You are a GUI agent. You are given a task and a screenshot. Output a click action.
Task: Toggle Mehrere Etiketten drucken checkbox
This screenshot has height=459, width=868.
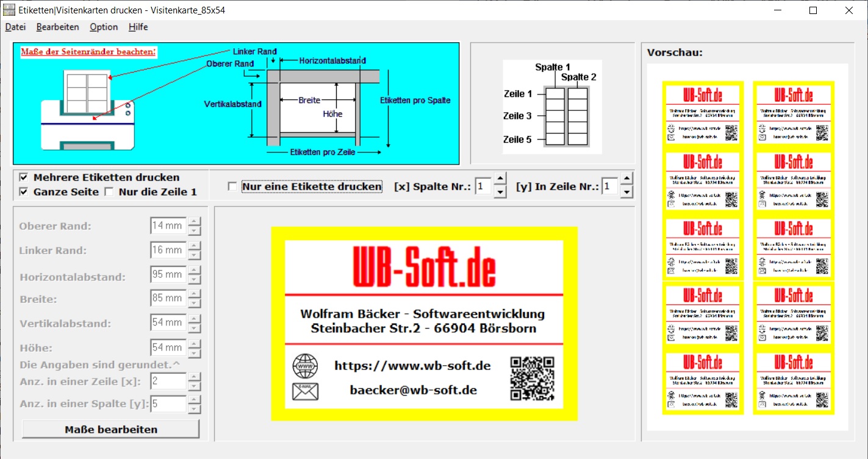pyautogui.click(x=24, y=177)
